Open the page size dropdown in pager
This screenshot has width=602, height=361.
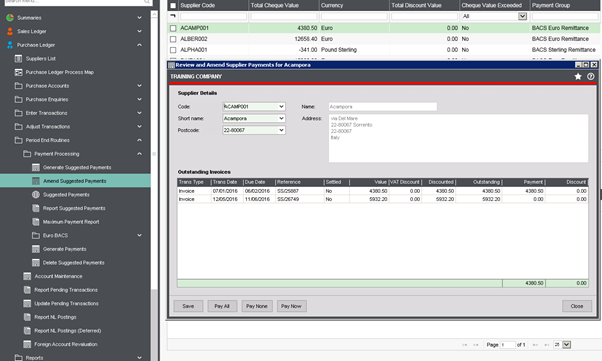point(566,344)
